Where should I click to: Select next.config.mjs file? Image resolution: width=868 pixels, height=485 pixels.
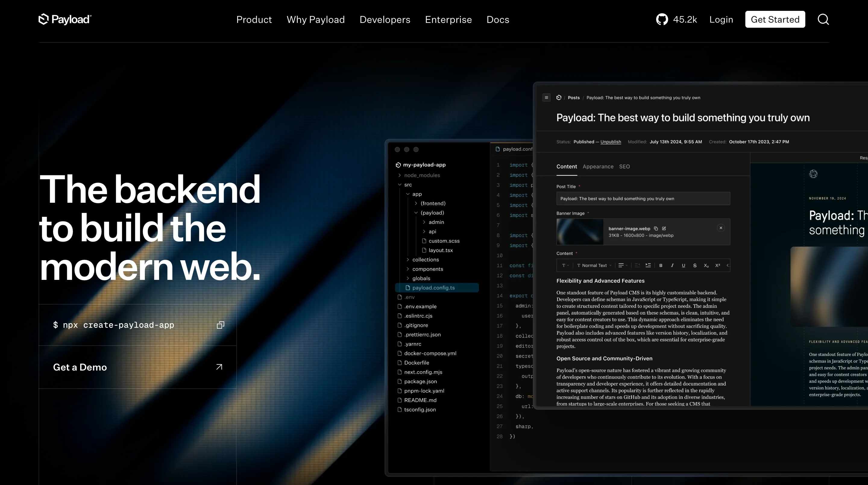420,372
